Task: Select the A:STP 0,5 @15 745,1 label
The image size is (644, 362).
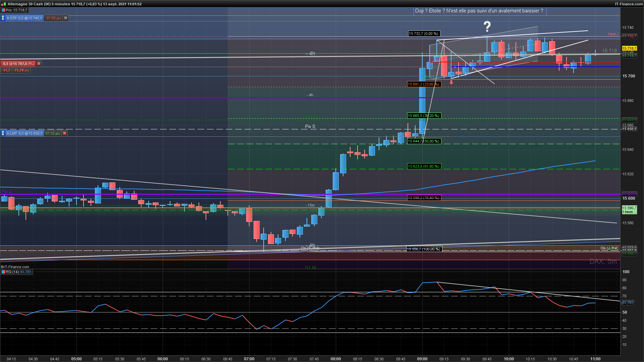Action: click(x=24, y=18)
